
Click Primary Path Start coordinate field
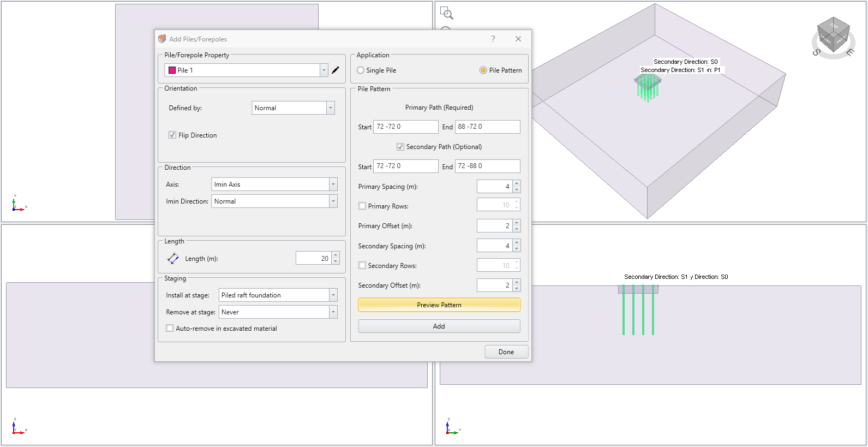point(406,127)
